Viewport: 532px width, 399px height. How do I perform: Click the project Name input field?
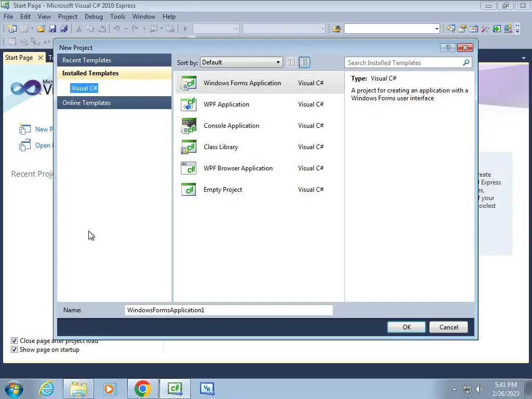[x=229, y=310]
